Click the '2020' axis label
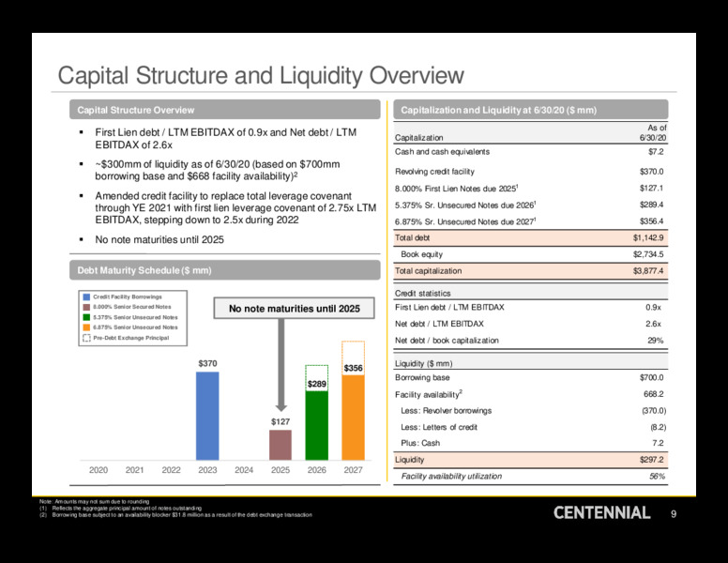Image resolution: width=728 pixels, height=563 pixels. tap(99, 470)
